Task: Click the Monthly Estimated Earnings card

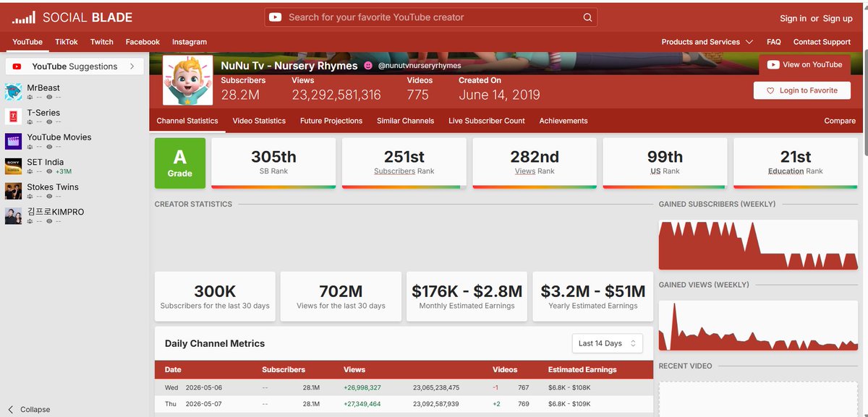Action: click(467, 296)
